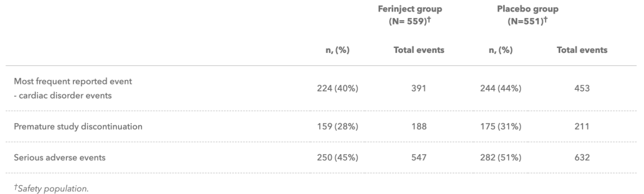Click the '391' total events cell
This screenshot has height=194, width=644.
[419, 88]
